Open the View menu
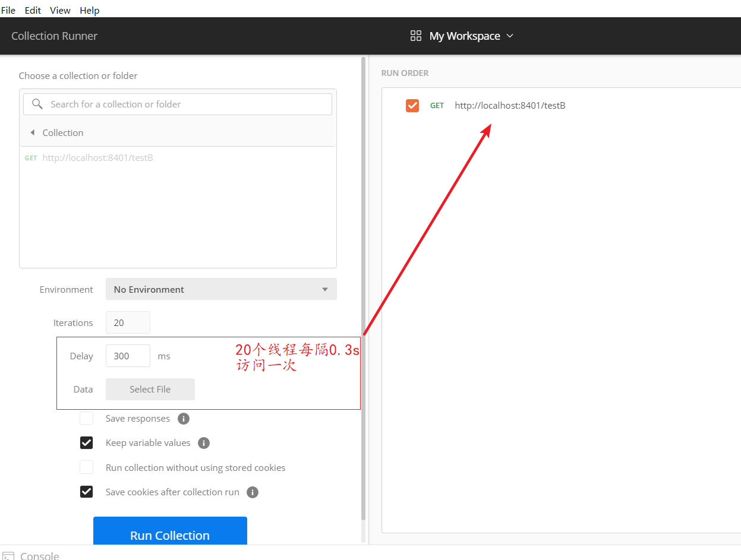Image resolution: width=741 pixels, height=560 pixels. coord(60,10)
